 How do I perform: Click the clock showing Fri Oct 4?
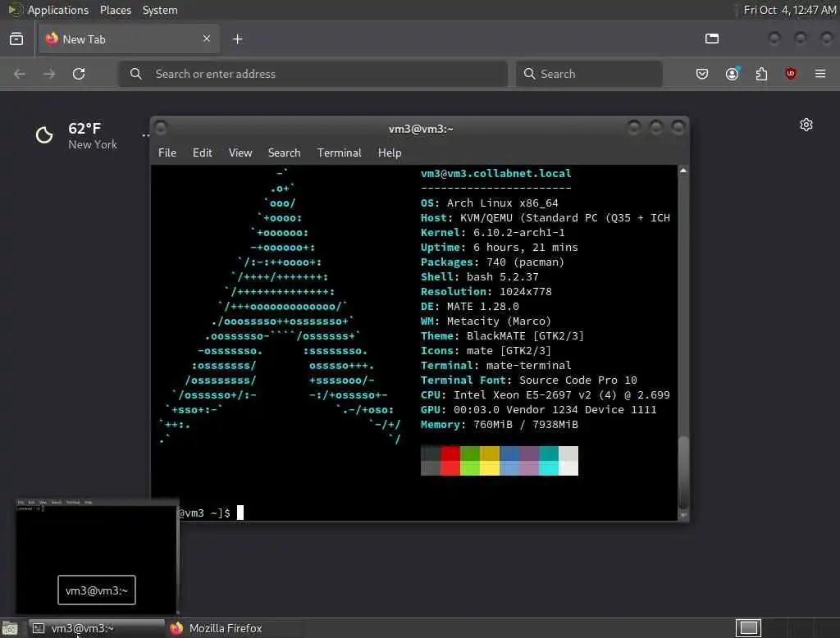(x=790, y=10)
